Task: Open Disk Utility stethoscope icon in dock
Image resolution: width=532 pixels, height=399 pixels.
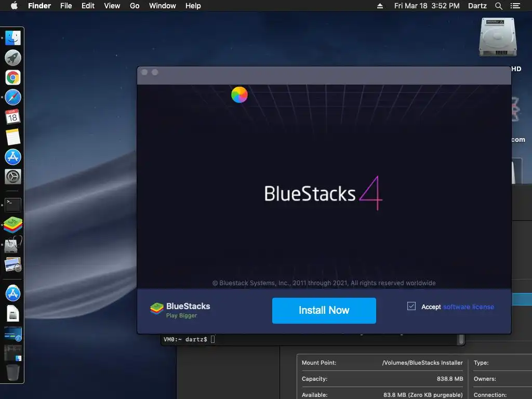Action: pos(13,245)
